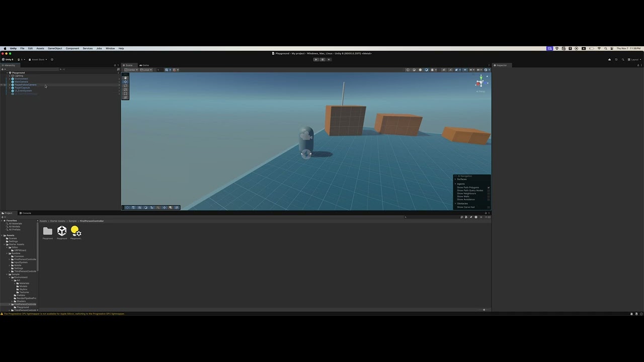Click the Hierarchy panel lock icon
The image size is (644, 362).
(115, 65)
